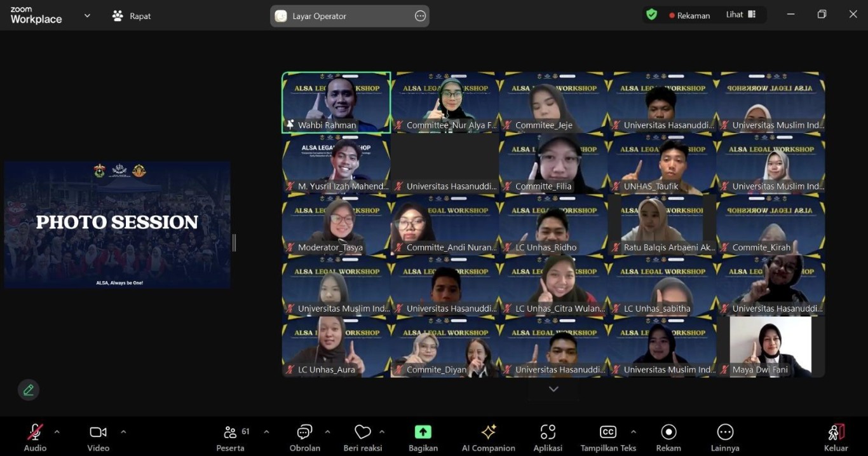Click muted mic icon on Commite_Kirah tile

point(725,247)
